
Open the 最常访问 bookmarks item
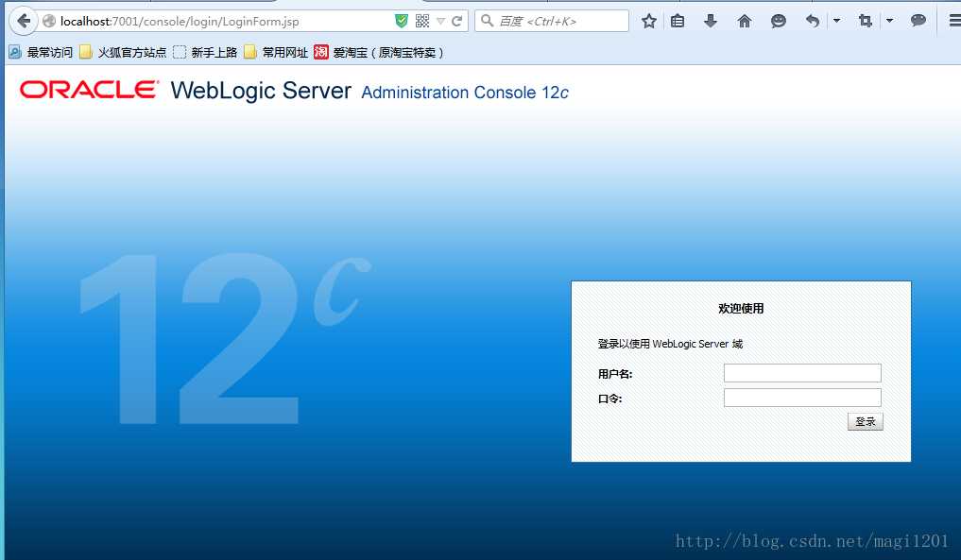[x=41, y=53]
